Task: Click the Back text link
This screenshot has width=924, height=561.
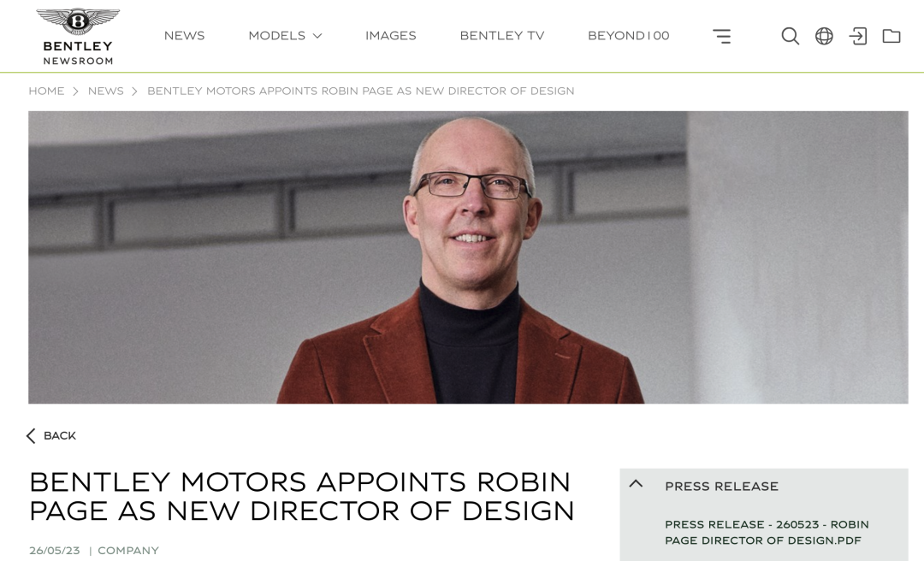Action: pos(60,435)
